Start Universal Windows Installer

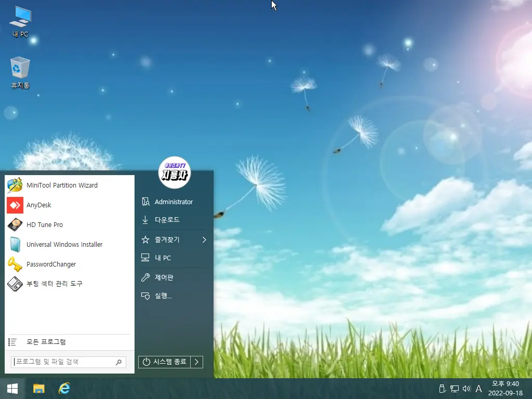[64, 245]
